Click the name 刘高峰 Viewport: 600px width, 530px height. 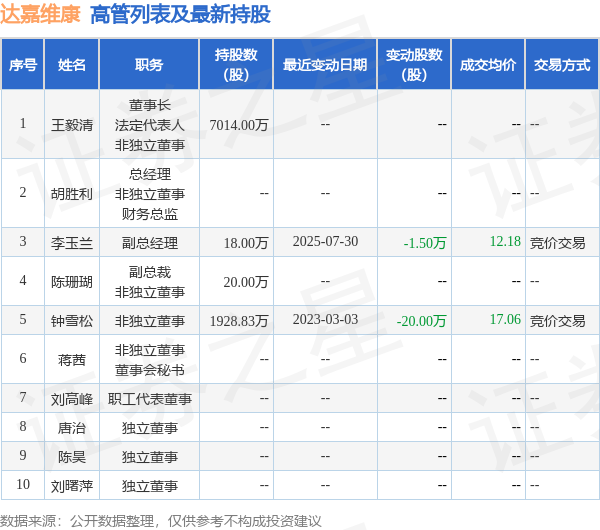[x=72, y=399]
